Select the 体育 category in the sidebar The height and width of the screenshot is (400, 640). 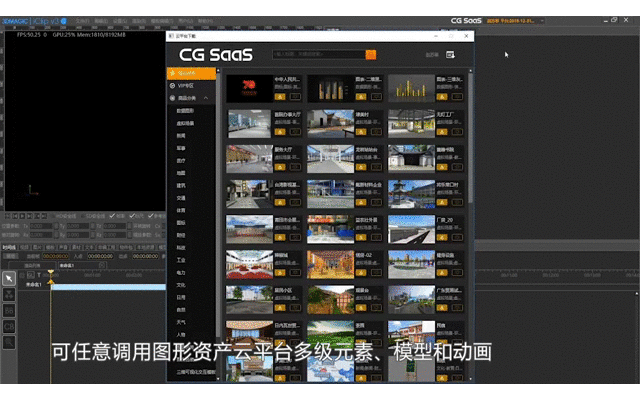[x=181, y=210]
